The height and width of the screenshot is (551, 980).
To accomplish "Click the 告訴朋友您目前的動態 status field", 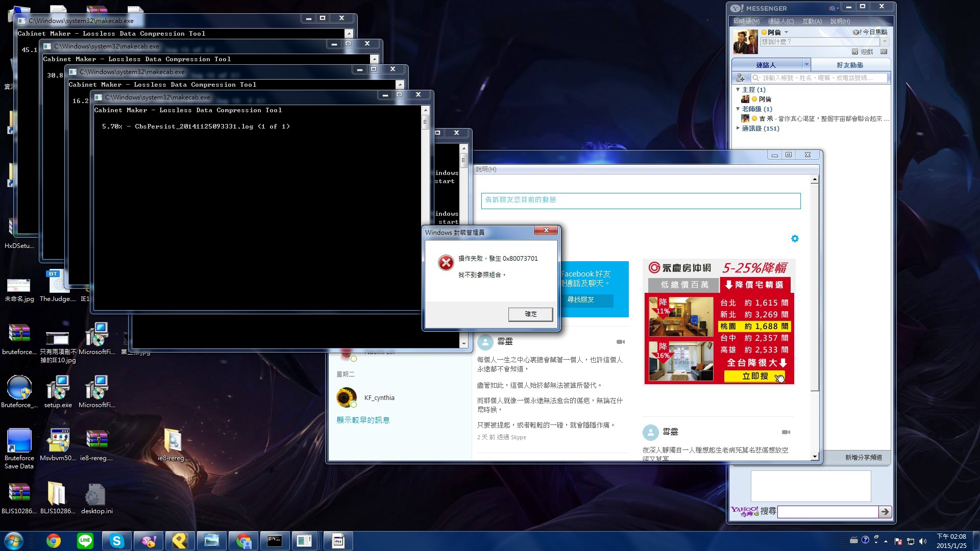I will point(641,201).
